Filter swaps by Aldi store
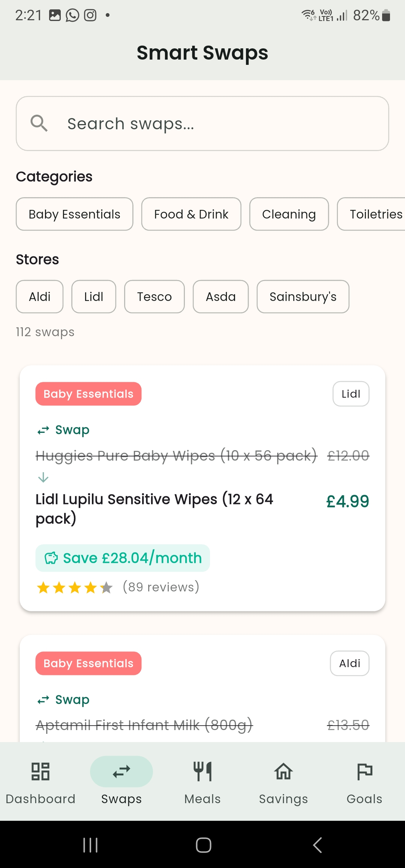Image resolution: width=405 pixels, height=868 pixels. [x=40, y=296]
